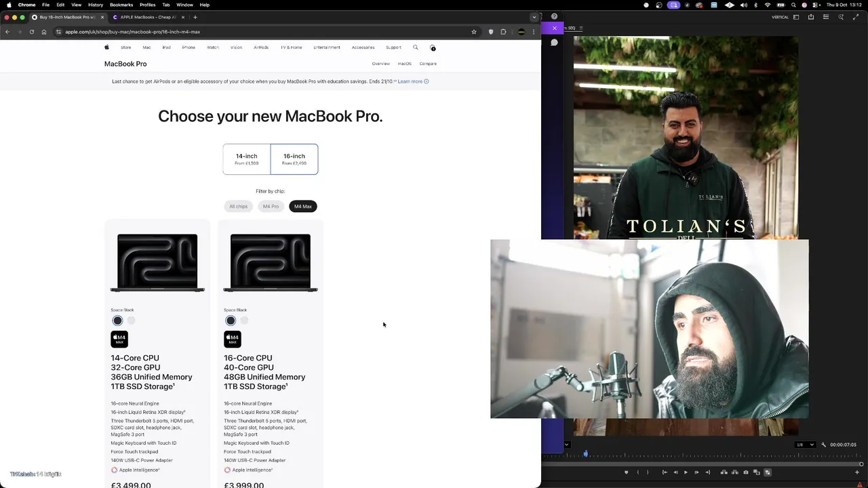Click the Chrome address bar URL
Screen dimensions: 868x488
coord(132,32)
